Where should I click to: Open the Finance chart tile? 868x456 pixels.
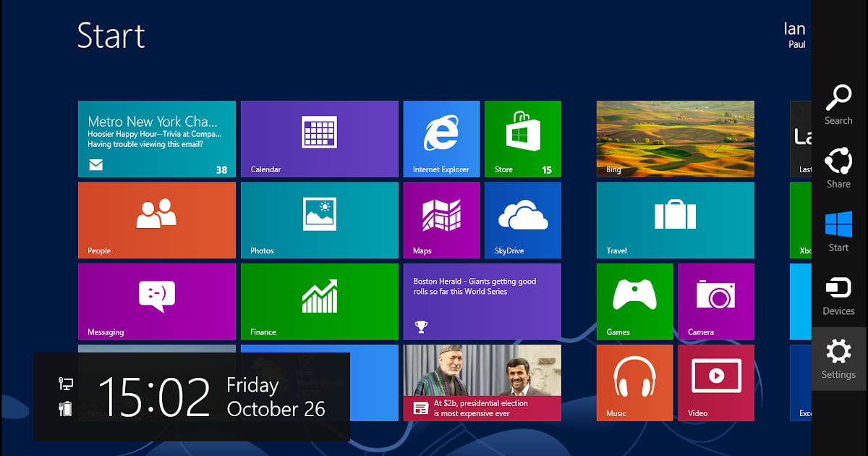tap(319, 301)
